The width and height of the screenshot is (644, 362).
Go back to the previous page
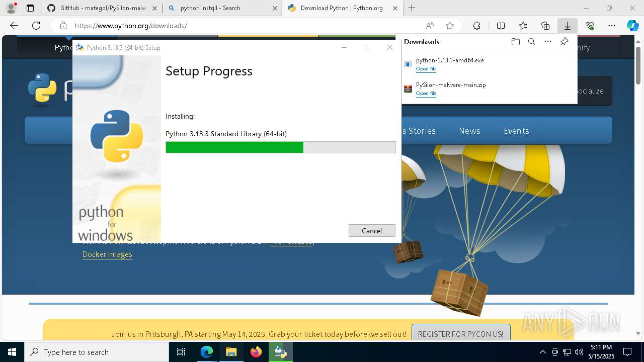(14, 26)
